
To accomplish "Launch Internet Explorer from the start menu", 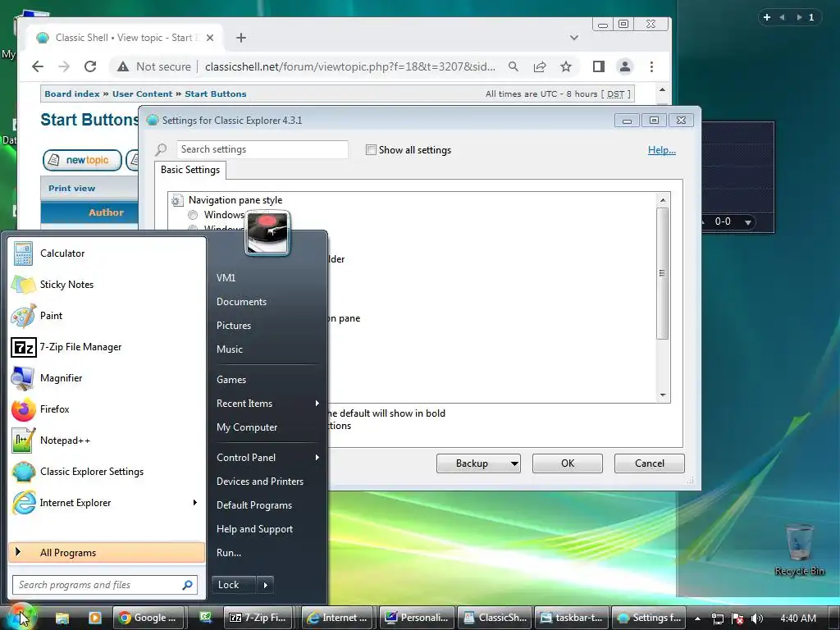I will tap(107, 503).
